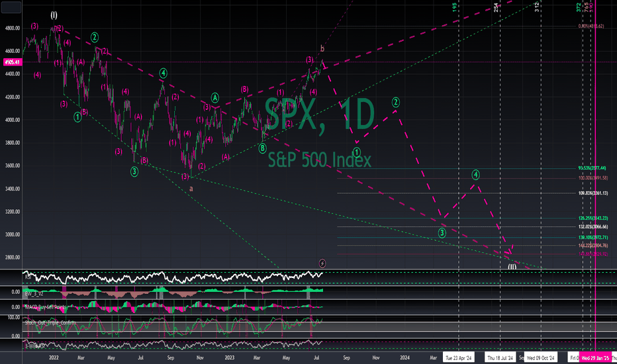Click the 3000.00 price axis label
This screenshot has height=364, width=617.
click(x=13, y=234)
